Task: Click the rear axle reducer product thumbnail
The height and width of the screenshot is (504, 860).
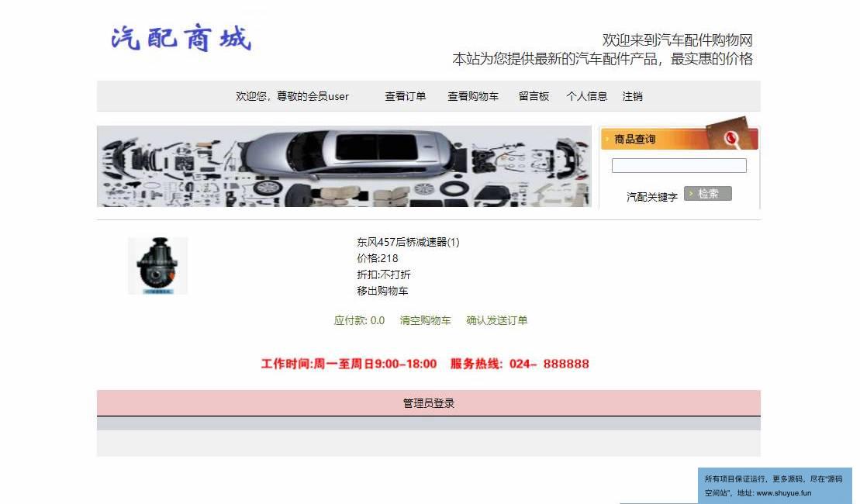Action: [158, 266]
